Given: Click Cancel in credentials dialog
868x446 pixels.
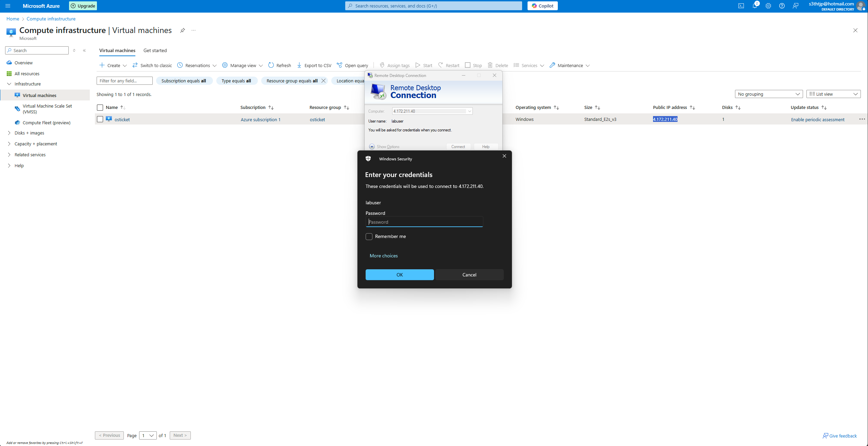Looking at the screenshot, I should pos(469,275).
